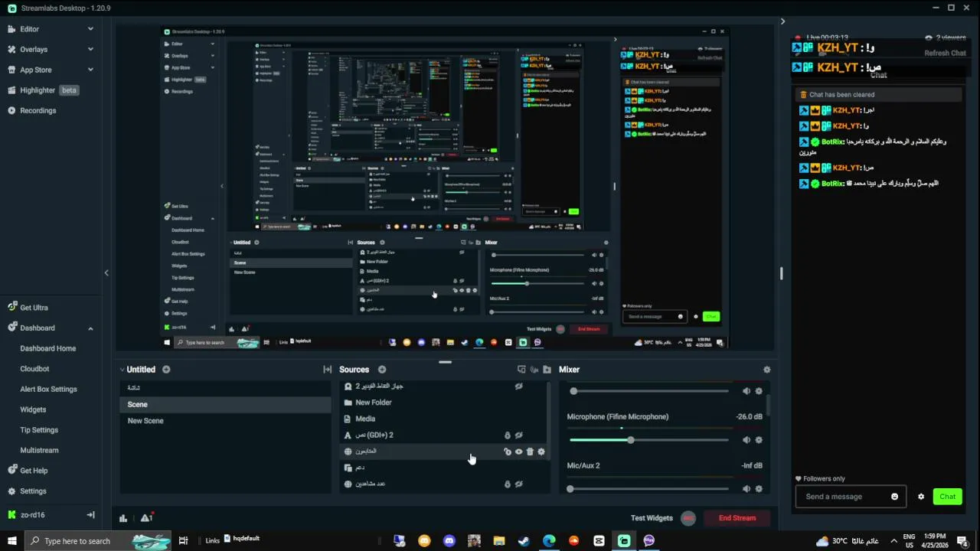Open Dashboard Home
The width and height of the screenshot is (980, 551).
(x=47, y=348)
